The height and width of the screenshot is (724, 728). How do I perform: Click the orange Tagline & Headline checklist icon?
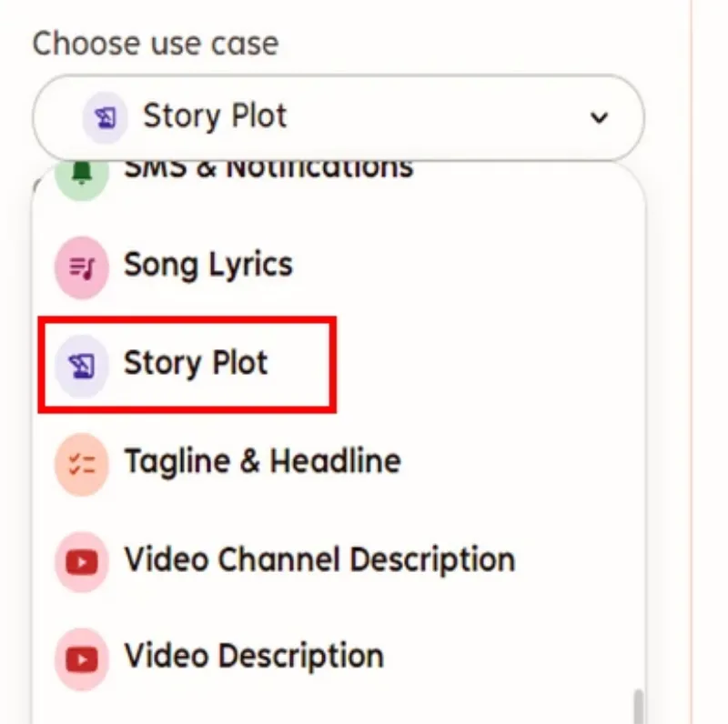coord(82,464)
